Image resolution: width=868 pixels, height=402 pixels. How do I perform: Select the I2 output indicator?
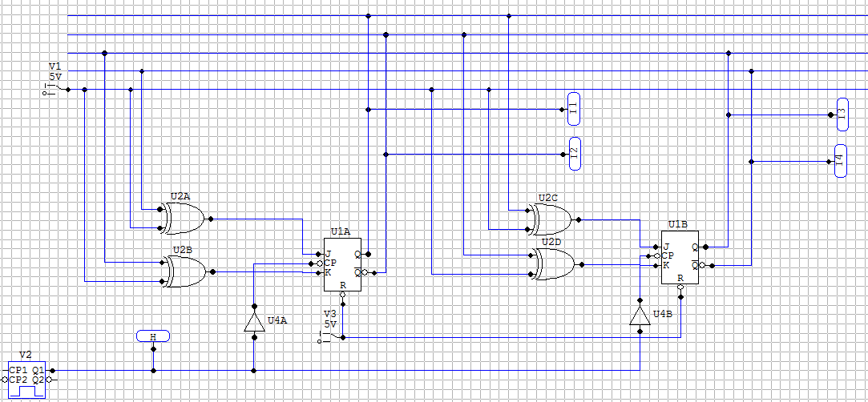574,153
